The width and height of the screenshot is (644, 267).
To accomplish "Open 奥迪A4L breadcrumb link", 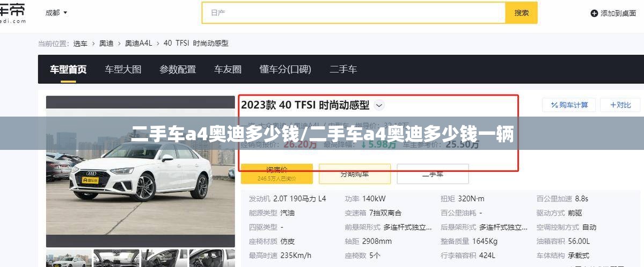I will click(138, 44).
